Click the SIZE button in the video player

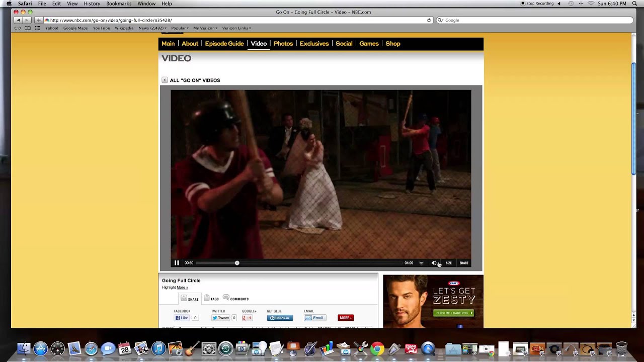(449, 263)
